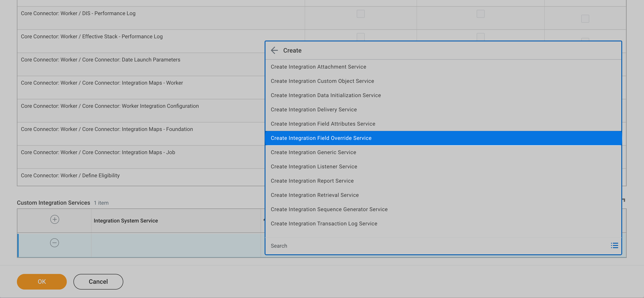Click the back arrow next to Create
Screen dimensions: 644x298
pyautogui.click(x=274, y=50)
